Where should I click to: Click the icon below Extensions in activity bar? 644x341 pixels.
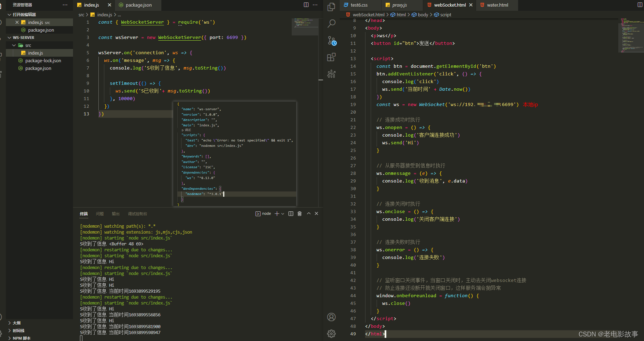(331, 73)
